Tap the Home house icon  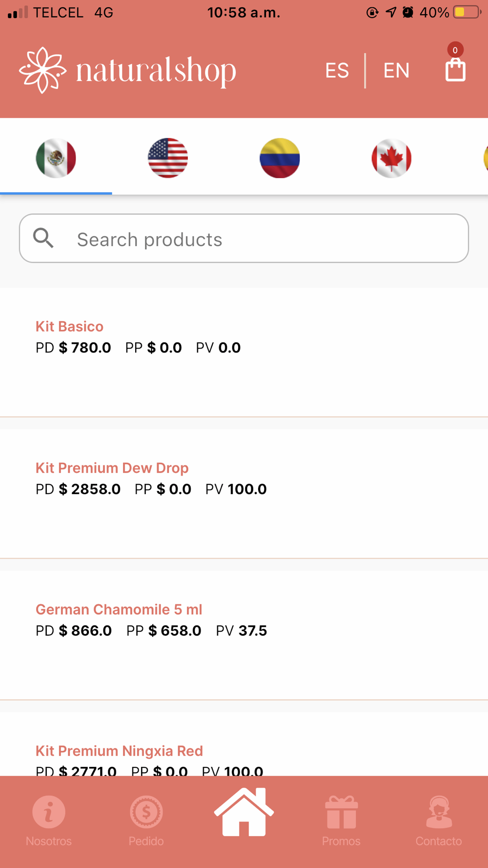coord(244,813)
